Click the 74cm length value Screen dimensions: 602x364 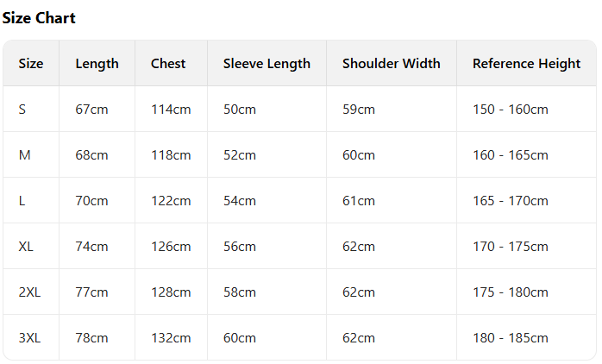(x=91, y=247)
